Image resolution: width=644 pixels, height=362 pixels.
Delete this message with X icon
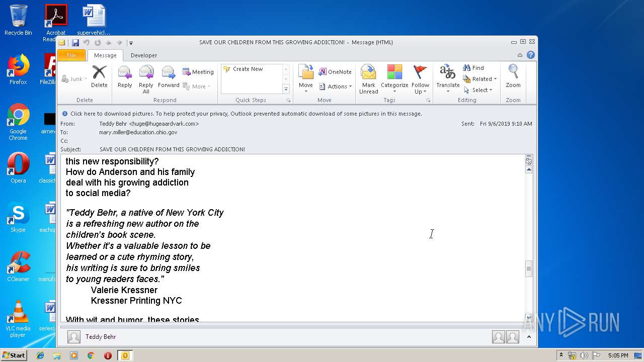pyautogui.click(x=99, y=76)
